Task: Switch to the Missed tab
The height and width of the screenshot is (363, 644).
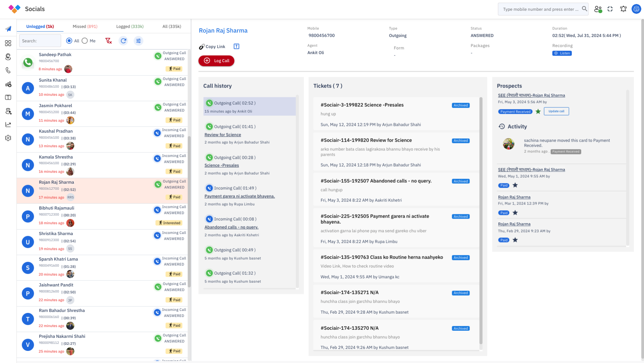Action: point(85,26)
